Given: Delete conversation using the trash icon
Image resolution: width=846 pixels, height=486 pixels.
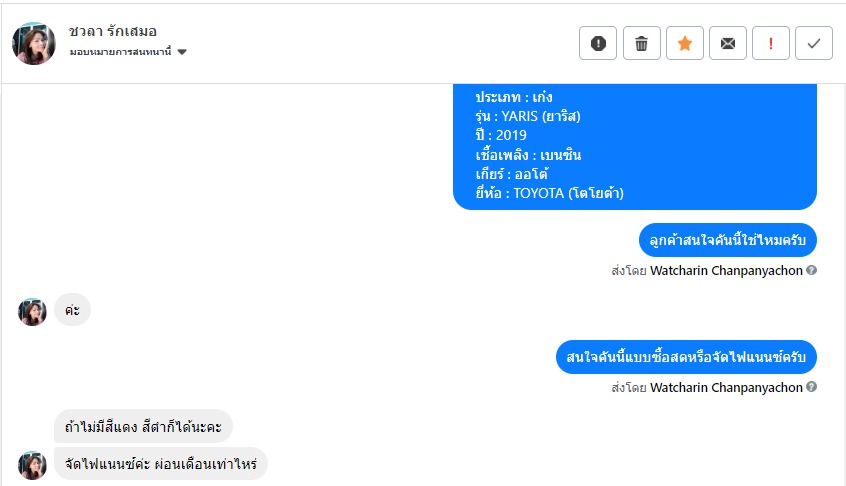Looking at the screenshot, I should pyautogui.click(x=641, y=43).
